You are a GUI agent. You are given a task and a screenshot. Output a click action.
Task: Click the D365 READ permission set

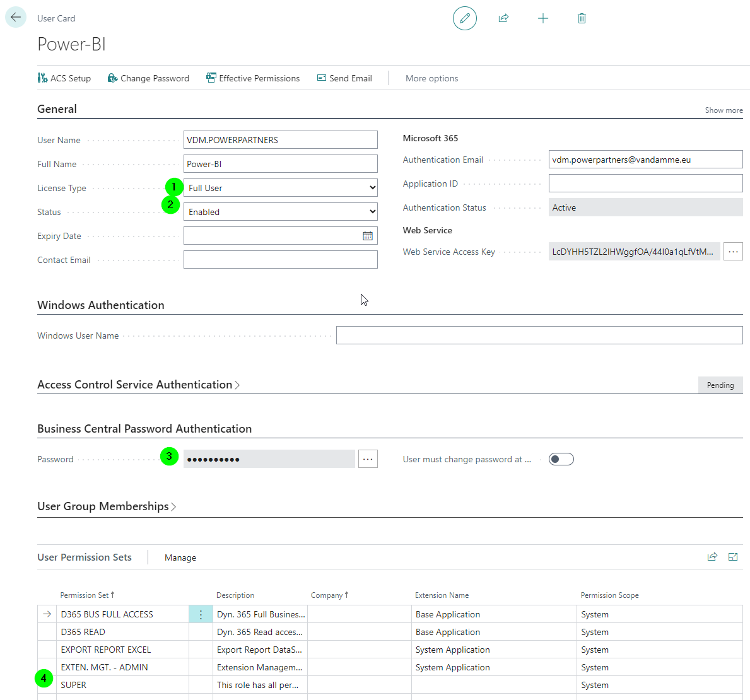point(122,632)
